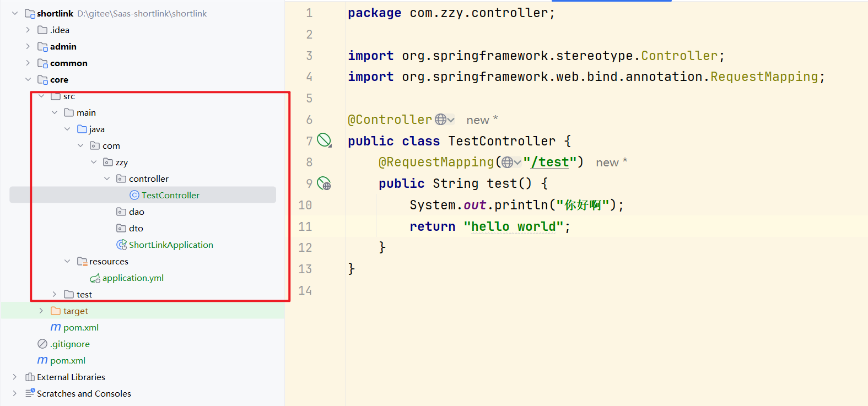Expand the admin module chevron

28,46
